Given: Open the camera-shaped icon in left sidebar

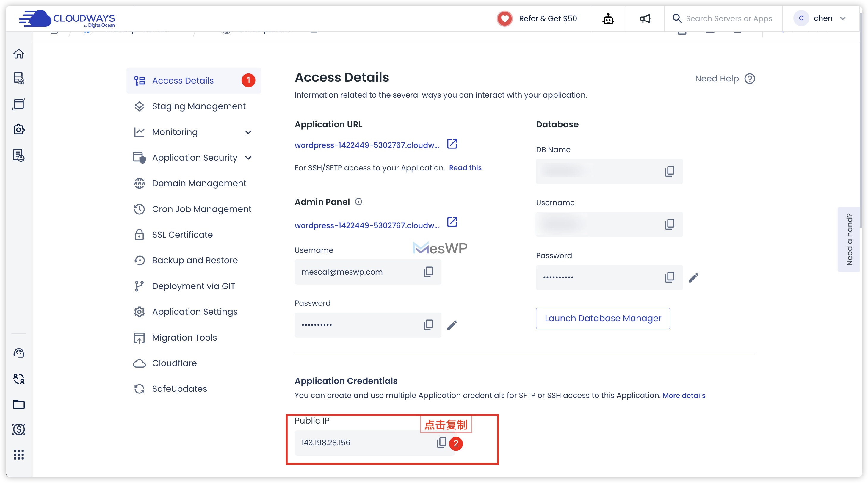Looking at the screenshot, I should 19,129.
